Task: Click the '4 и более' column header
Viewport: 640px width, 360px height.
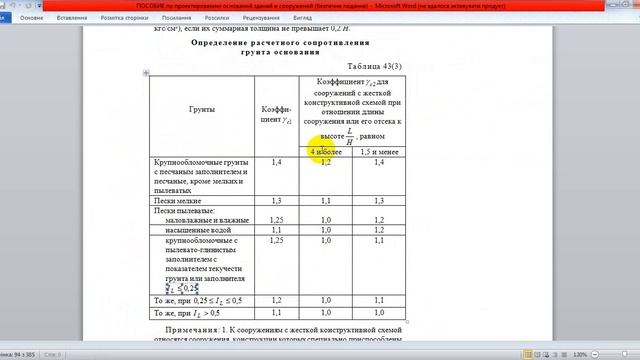Action: click(326, 152)
